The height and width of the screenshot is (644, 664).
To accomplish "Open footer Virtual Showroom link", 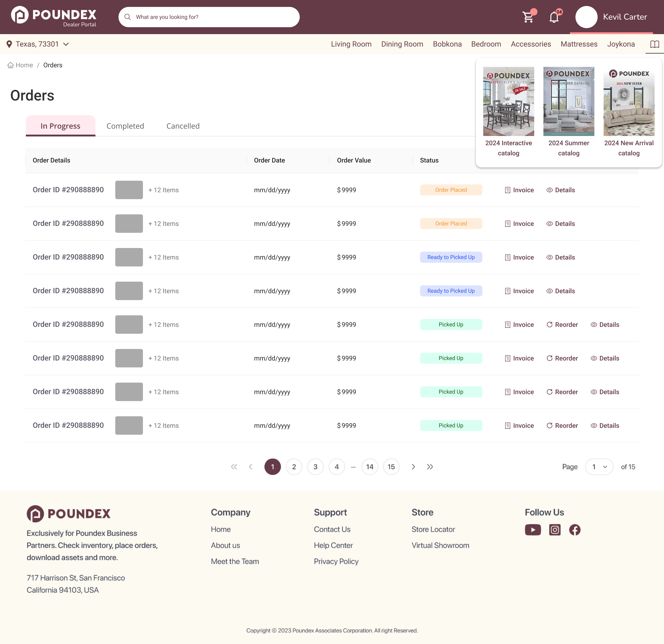I will point(440,545).
